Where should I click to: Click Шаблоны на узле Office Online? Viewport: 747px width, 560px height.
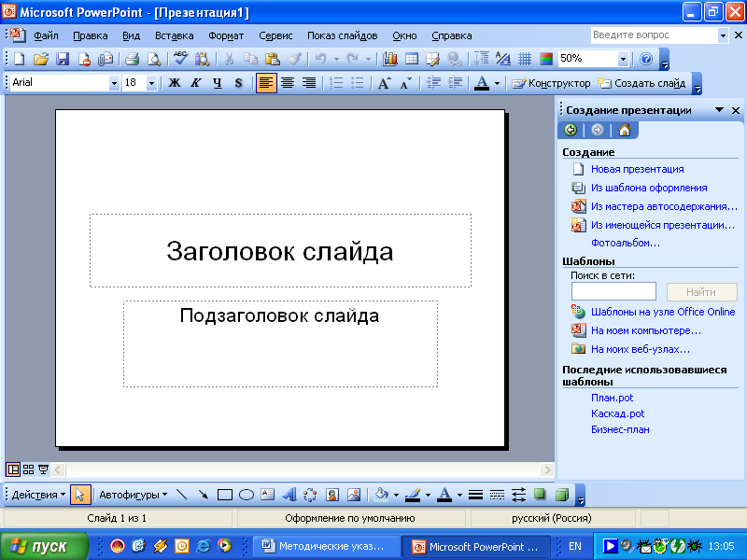[x=663, y=312]
